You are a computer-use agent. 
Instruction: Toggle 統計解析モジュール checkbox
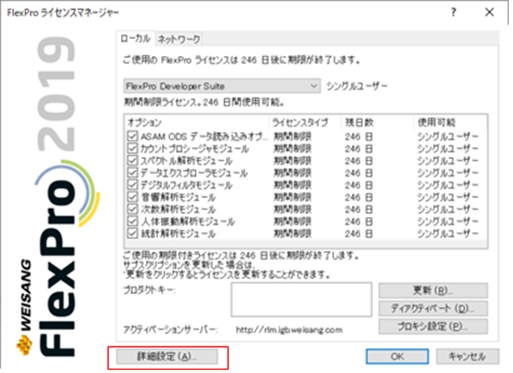pos(132,233)
